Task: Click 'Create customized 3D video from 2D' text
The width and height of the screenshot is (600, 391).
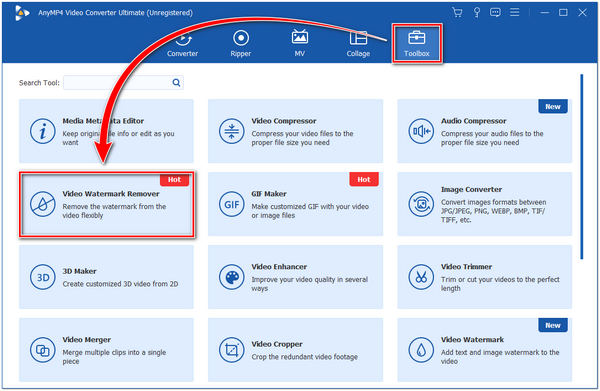Action: click(121, 284)
